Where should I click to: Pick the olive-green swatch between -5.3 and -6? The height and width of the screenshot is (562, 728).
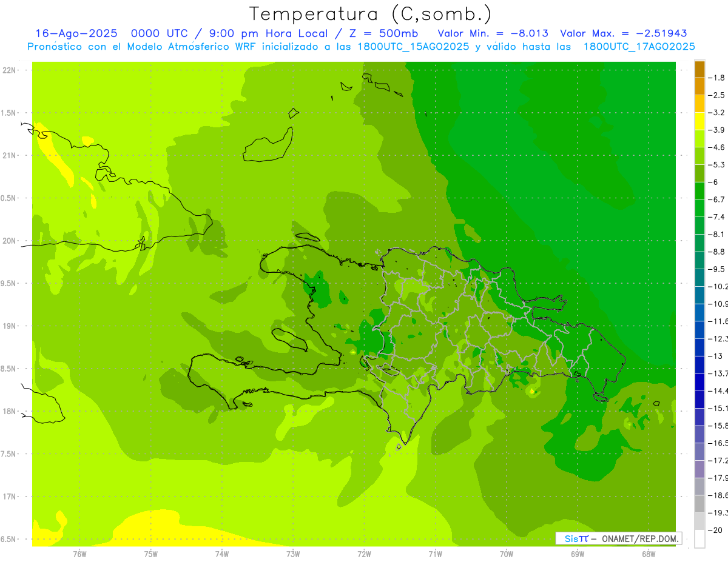click(x=699, y=173)
